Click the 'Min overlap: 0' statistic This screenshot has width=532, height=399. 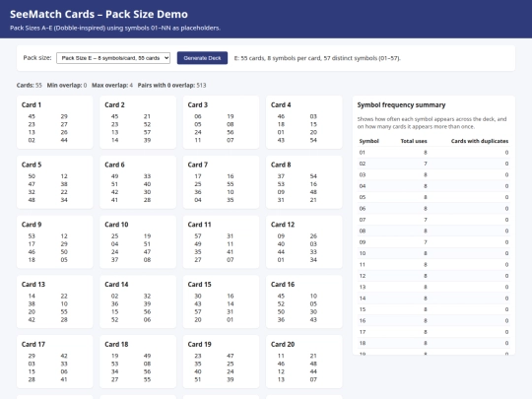pyautogui.click(x=67, y=85)
